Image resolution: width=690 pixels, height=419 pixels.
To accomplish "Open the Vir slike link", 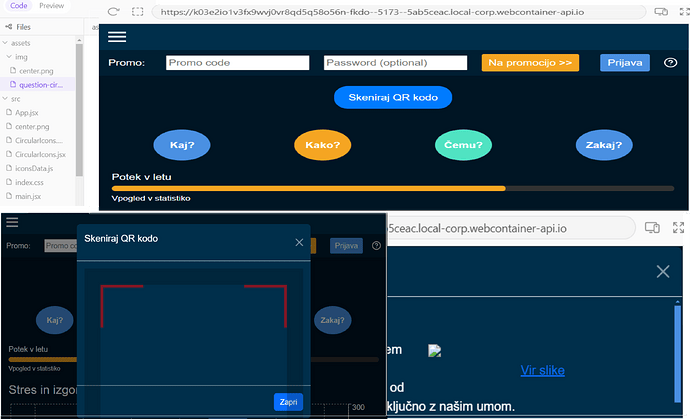I will [543, 371].
